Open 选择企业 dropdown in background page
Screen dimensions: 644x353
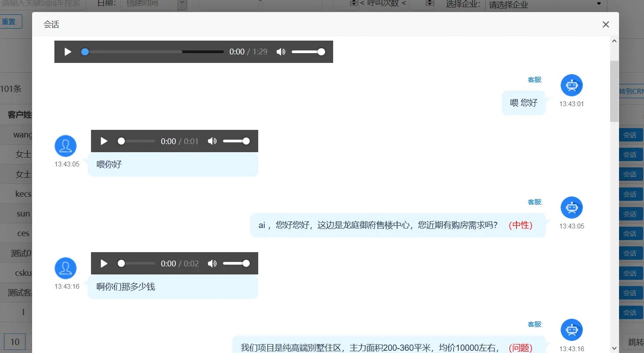546,4
